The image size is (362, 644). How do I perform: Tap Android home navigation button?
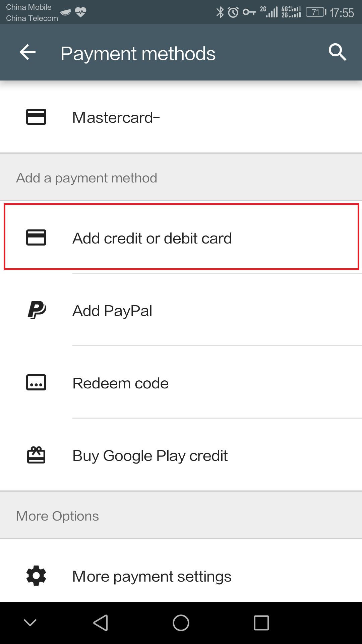coord(181,623)
